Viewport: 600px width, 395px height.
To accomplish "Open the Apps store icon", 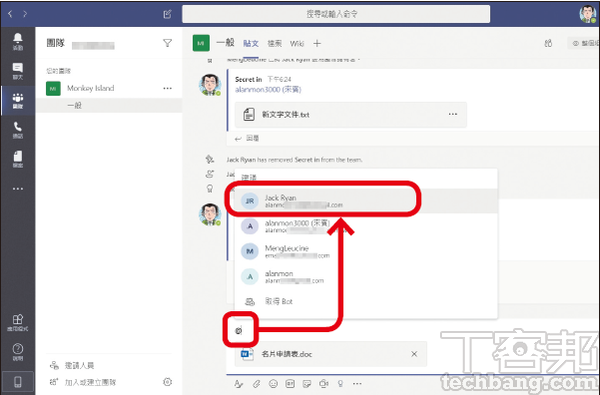I will tap(18, 322).
